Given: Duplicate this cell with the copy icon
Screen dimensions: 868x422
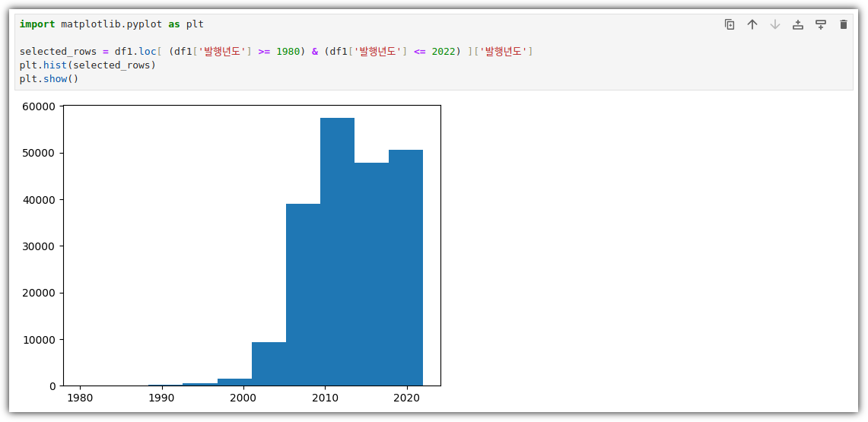Looking at the screenshot, I should pos(730,24).
